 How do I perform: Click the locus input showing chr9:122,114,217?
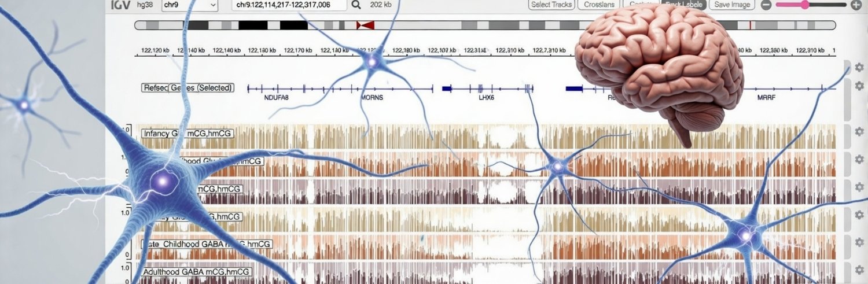(289, 5)
